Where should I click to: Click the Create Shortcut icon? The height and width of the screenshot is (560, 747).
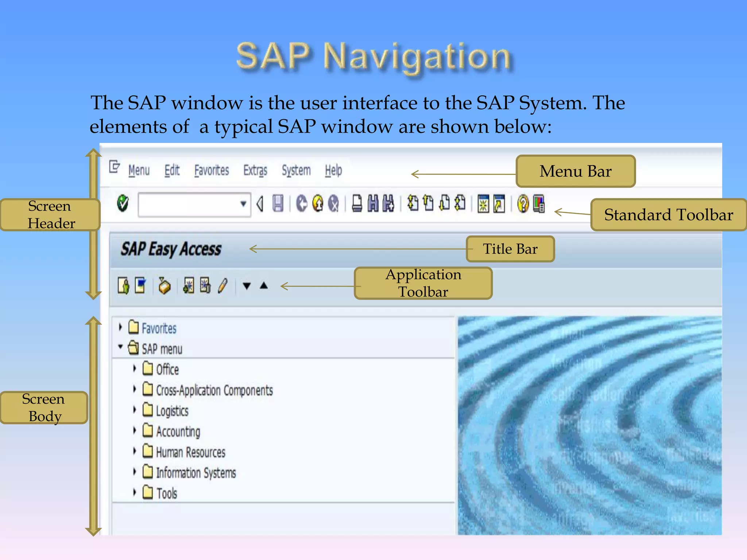tap(499, 203)
